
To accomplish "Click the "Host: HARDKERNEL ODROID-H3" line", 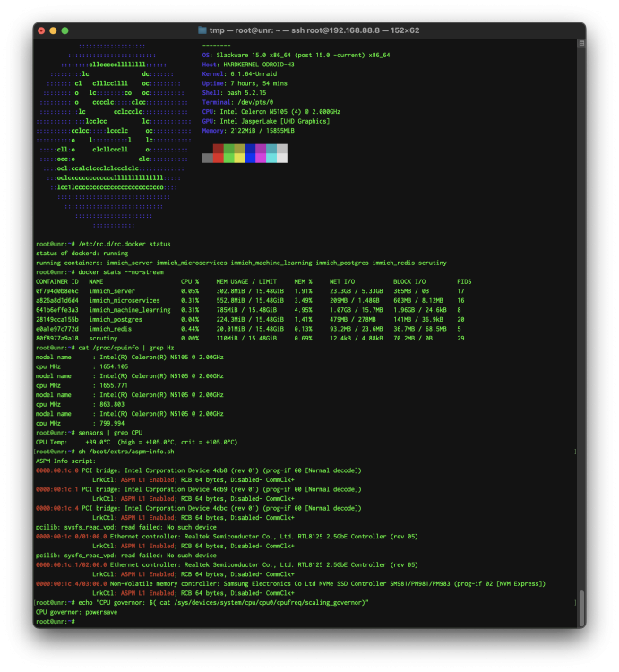I will point(248,65).
